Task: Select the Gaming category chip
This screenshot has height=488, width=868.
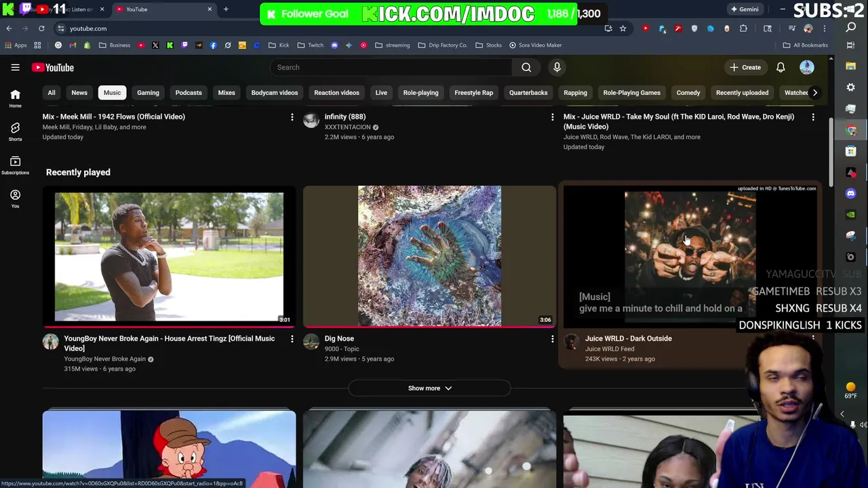Action: click(148, 93)
